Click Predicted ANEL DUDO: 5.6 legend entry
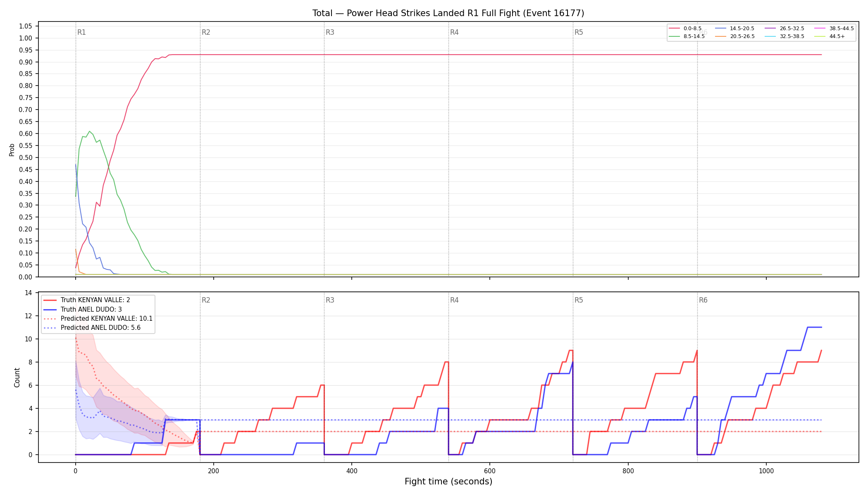 (x=92, y=328)
